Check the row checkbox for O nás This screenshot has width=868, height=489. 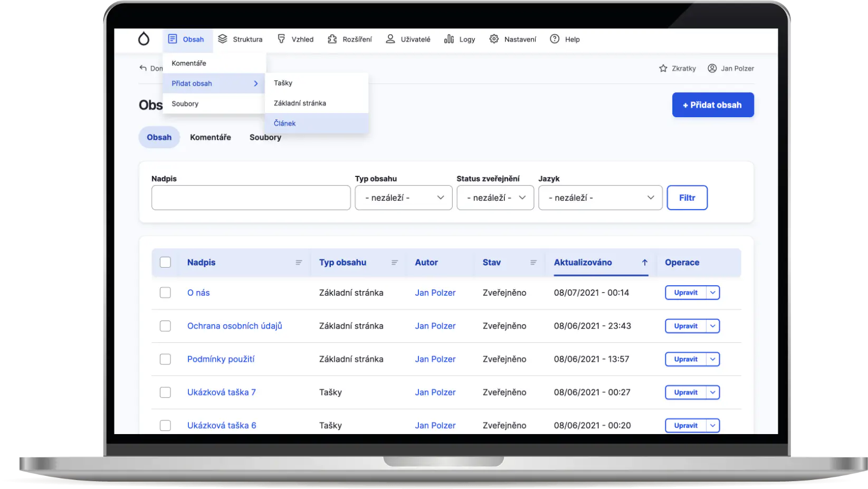(165, 293)
